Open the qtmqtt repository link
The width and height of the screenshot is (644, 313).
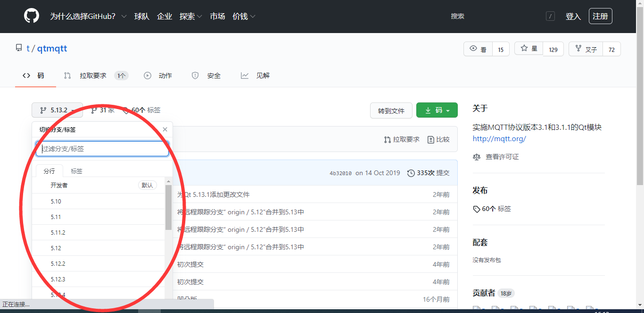click(52, 49)
